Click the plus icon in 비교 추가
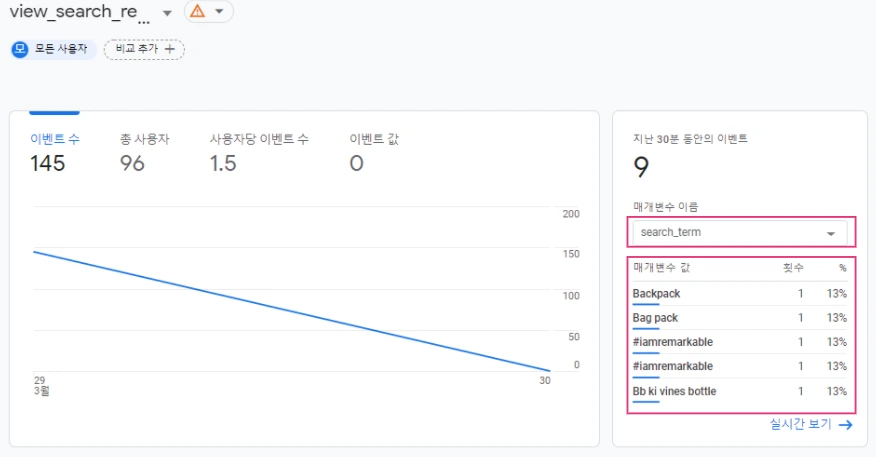The height and width of the screenshot is (457, 876). coord(170,49)
